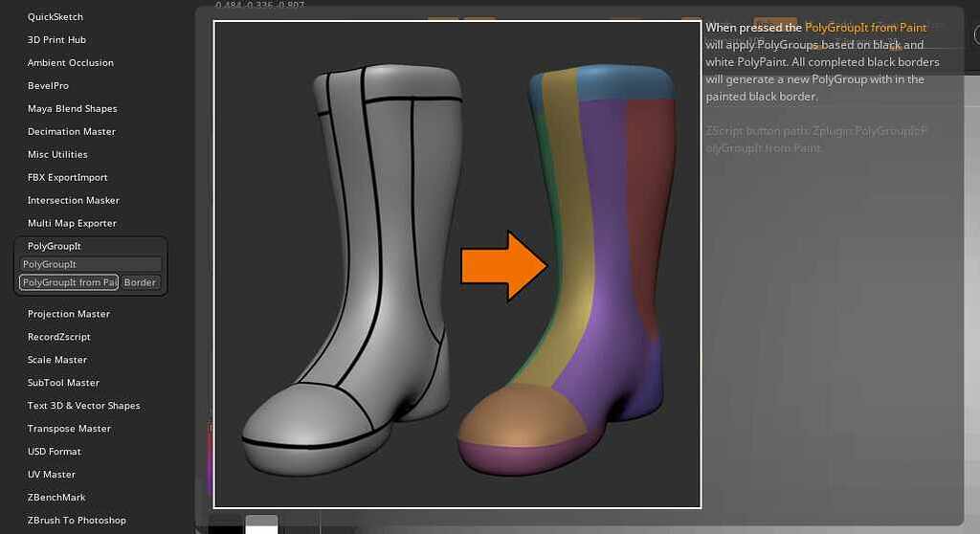This screenshot has height=534, width=980.
Task: Open FBX ExportImport plugin
Action: [x=68, y=178]
